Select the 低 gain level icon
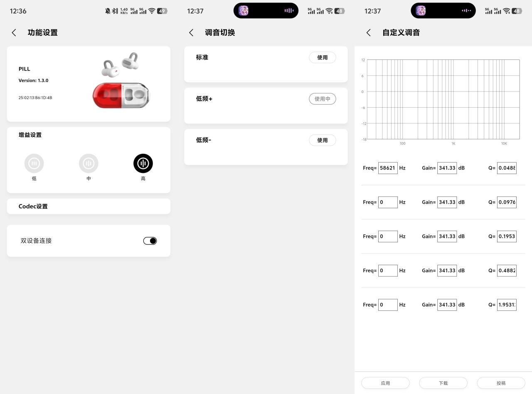 click(x=34, y=163)
